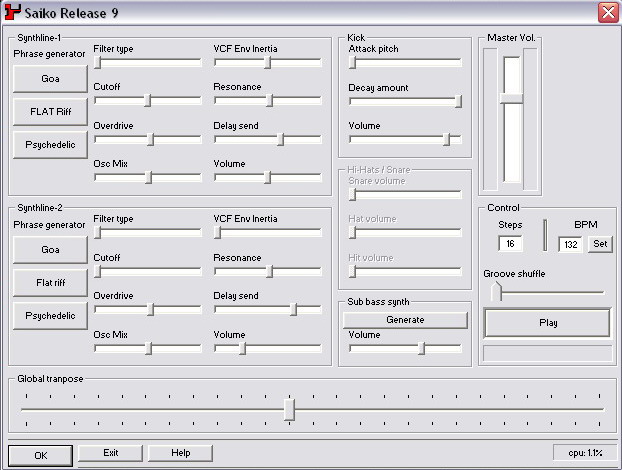
Task: Click the Steps input field
Action: 510,244
